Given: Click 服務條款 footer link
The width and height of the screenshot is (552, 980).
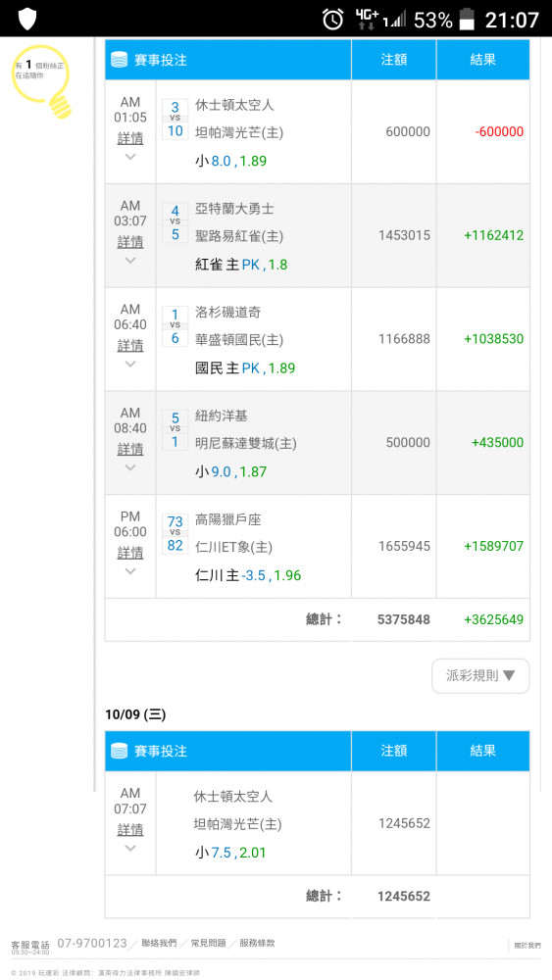Looking at the screenshot, I should (x=257, y=943).
